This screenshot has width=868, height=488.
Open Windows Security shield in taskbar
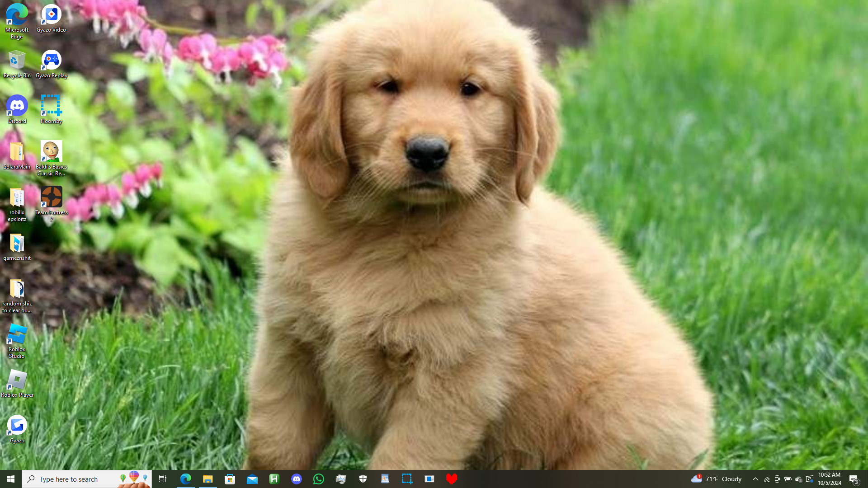tap(363, 479)
